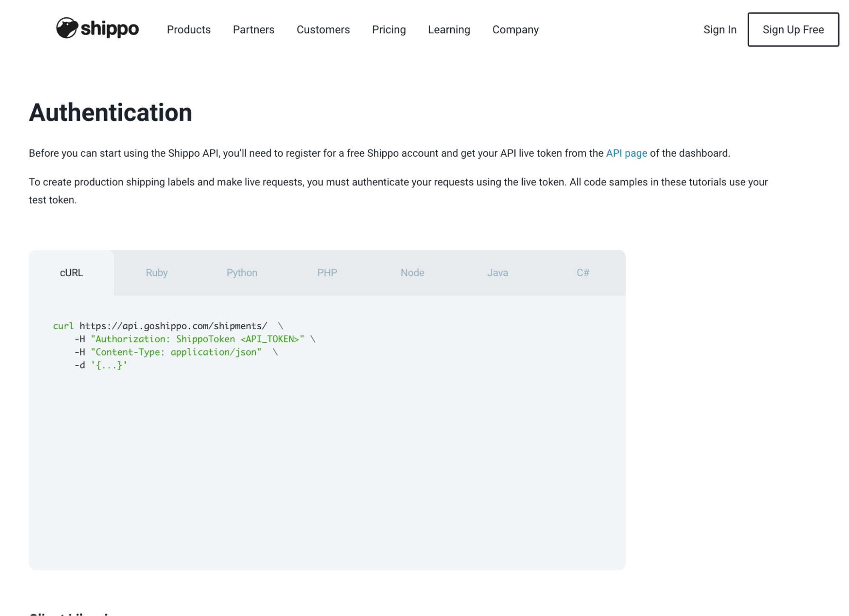This screenshot has height=616, width=849.
Task: Click the -d '{...}' data line
Action: [101, 365]
